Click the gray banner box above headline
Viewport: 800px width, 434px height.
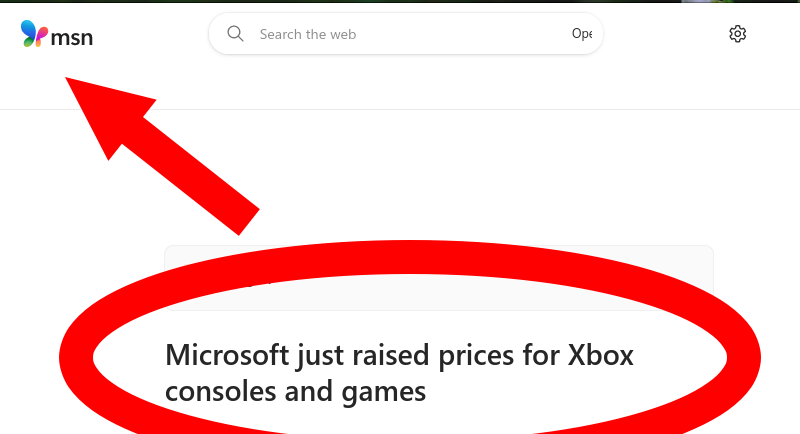(x=438, y=278)
